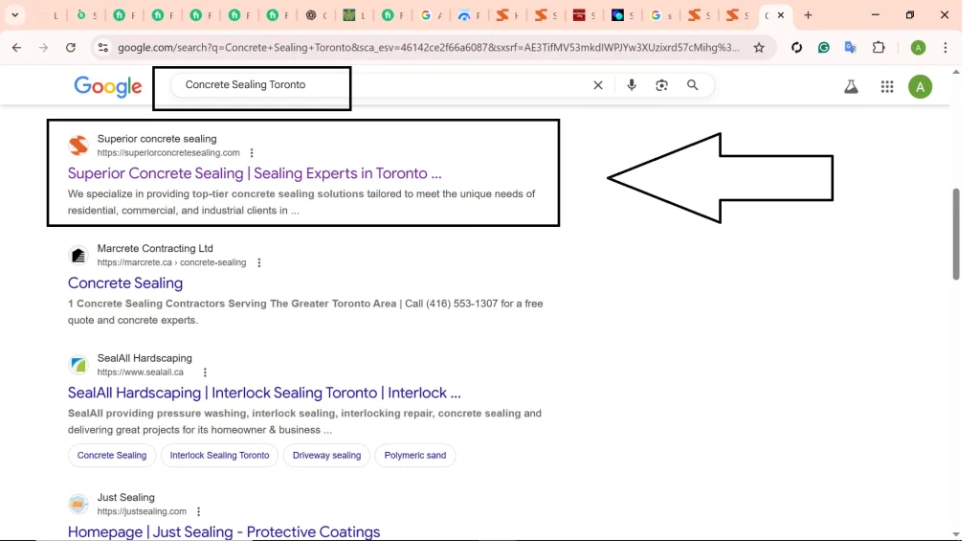This screenshot has height=541, width=980.
Task: Open SealAll Hardscaping Interlock Sealing Toronto link
Action: click(264, 393)
